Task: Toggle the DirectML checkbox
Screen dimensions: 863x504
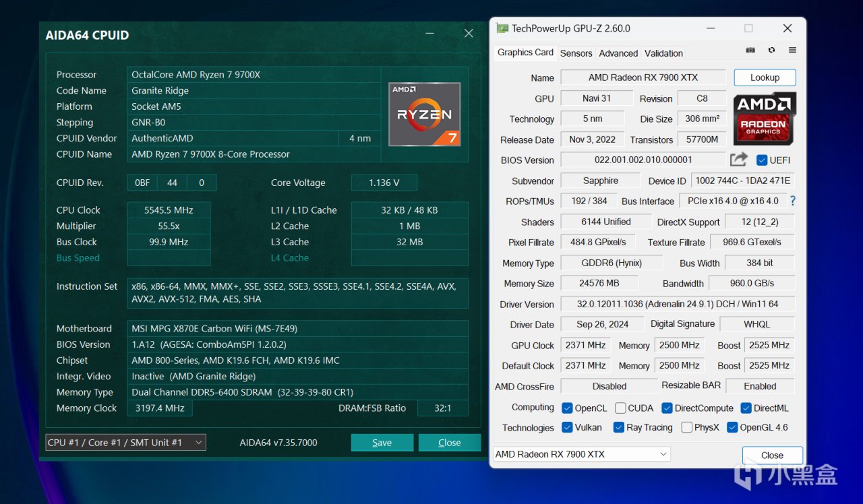Action: (x=746, y=408)
